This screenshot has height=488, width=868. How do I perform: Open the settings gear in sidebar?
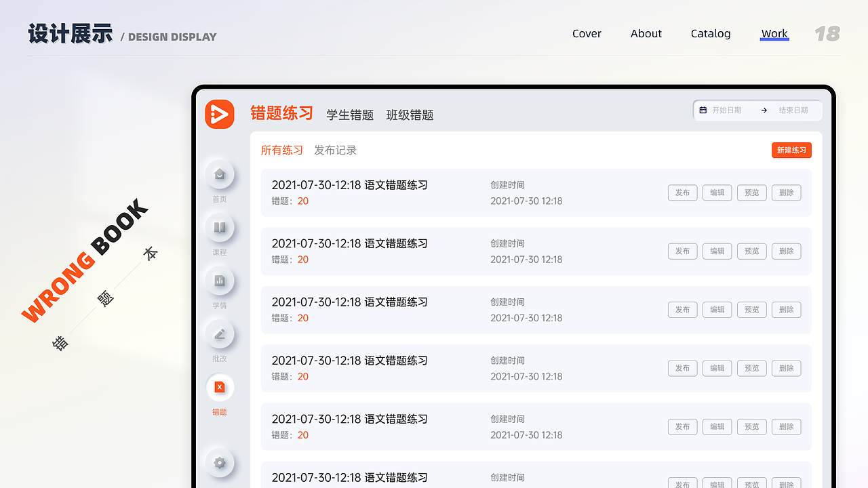(x=220, y=463)
